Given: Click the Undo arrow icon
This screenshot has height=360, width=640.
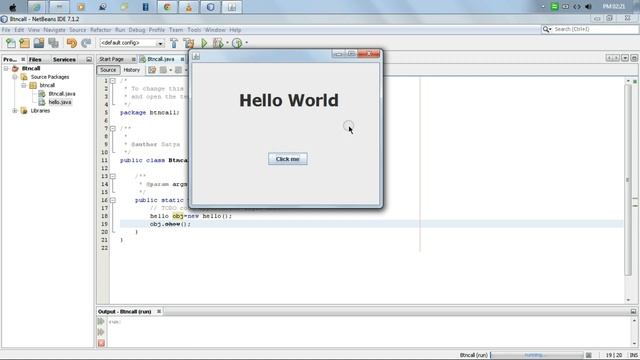Looking at the screenshot, I should 71,43.
